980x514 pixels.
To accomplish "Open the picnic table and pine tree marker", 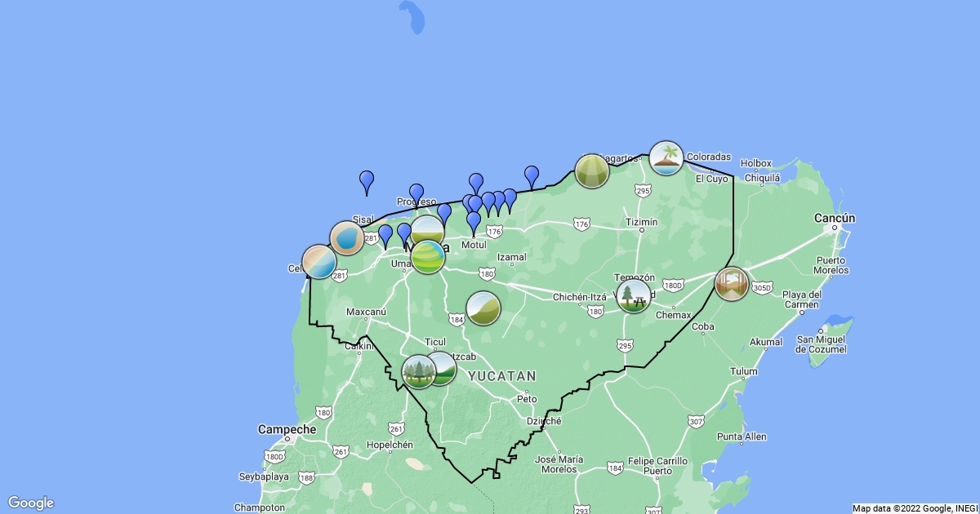I will tap(634, 296).
